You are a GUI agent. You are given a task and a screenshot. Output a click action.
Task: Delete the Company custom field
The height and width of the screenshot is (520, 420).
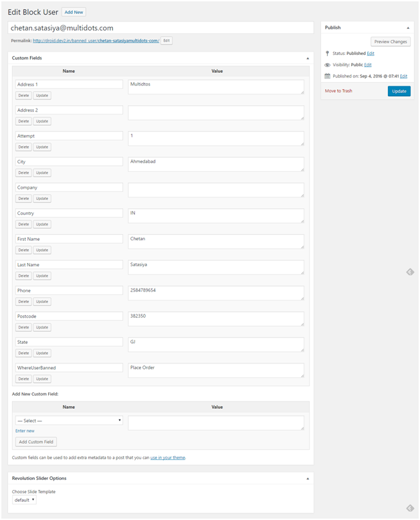click(23, 199)
